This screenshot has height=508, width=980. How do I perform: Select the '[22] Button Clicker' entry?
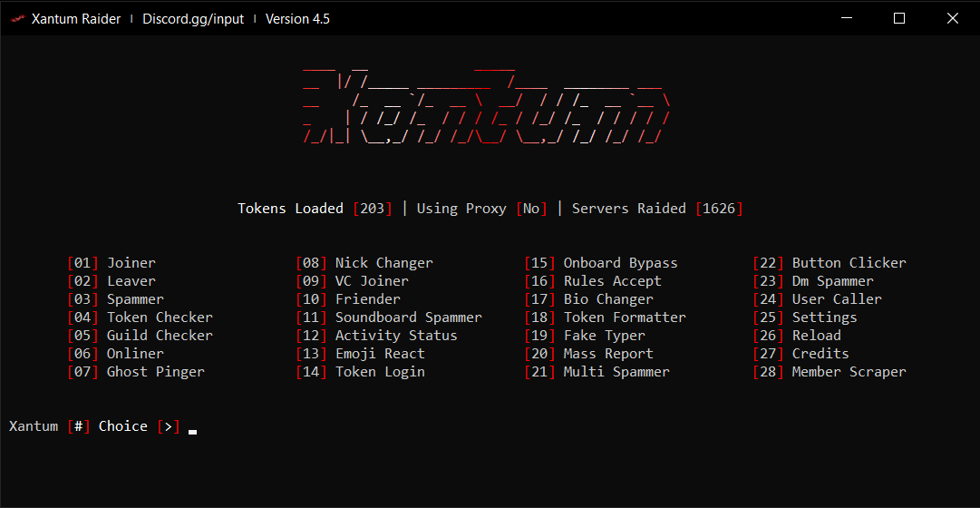[x=830, y=263]
